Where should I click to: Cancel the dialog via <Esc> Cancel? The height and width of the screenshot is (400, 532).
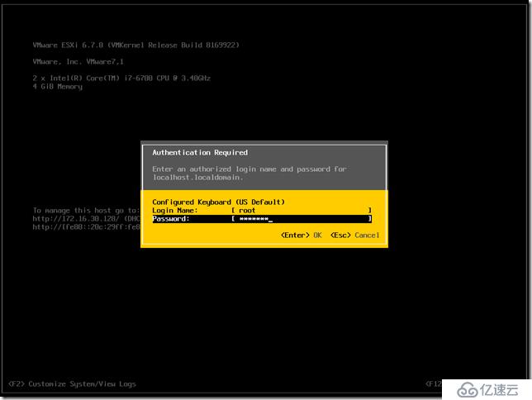coord(355,235)
